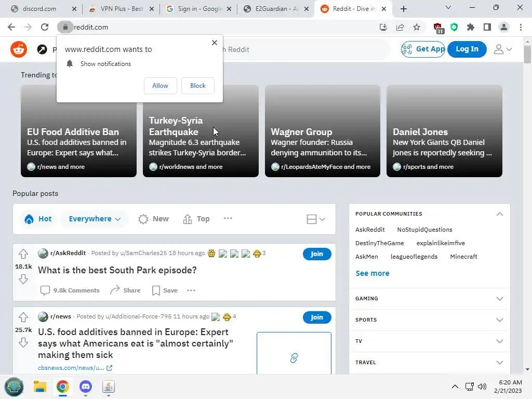This screenshot has height=399, width=532.
Task: Open the Wagner Group trending card
Action: (322, 131)
